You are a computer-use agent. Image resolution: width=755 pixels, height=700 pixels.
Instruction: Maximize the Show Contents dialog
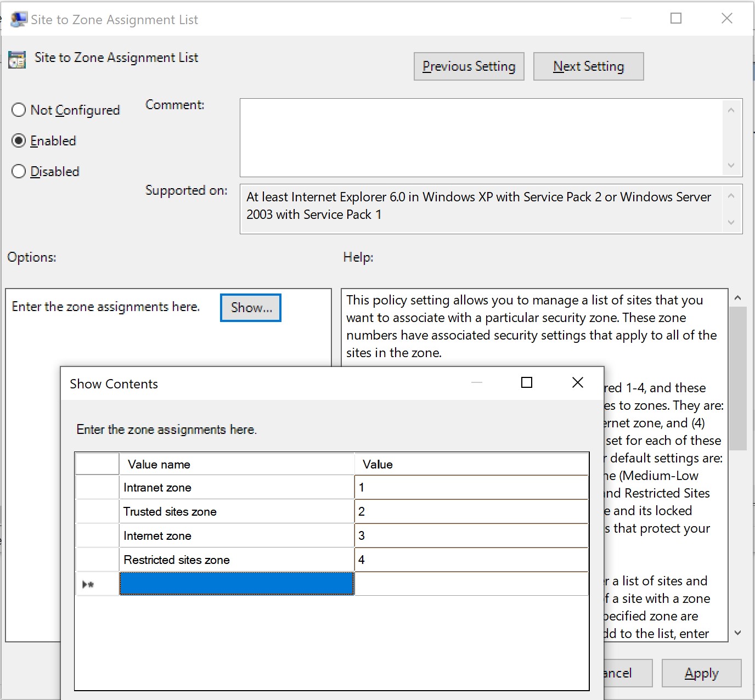coord(527,382)
